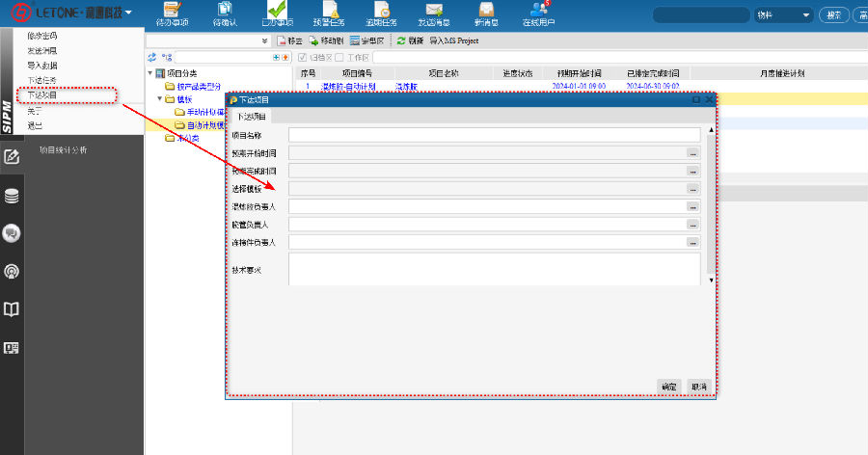Click the 已办事项 green checkmark icon

(x=278, y=13)
